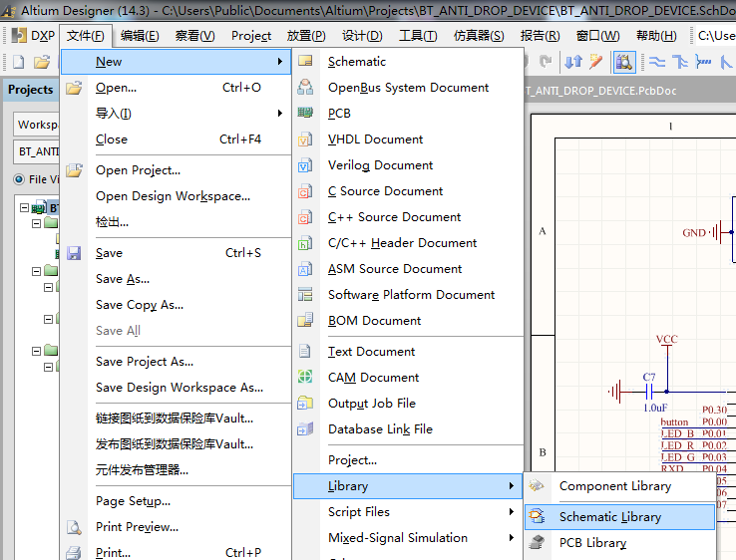Viewport: 736px width, 560px height.
Task: Open the Workspace dropdown in Projects panel
Action: 37,125
